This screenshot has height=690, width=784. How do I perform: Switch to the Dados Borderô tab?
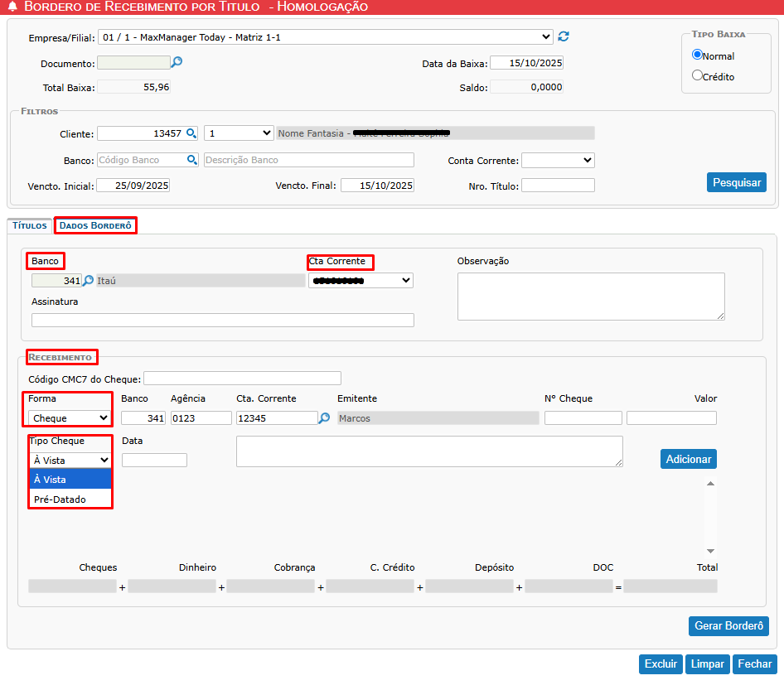95,225
